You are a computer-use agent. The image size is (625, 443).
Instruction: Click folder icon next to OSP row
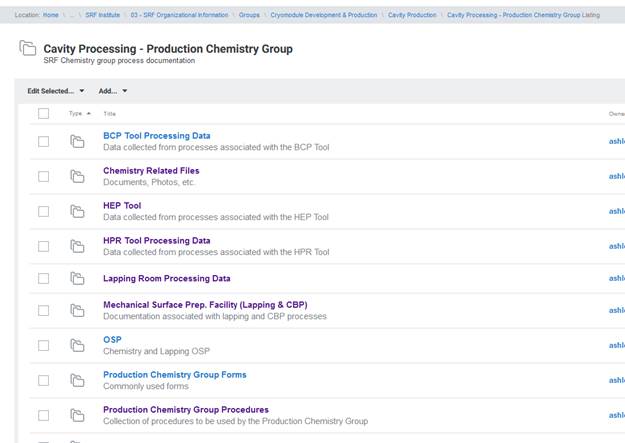[x=77, y=346]
